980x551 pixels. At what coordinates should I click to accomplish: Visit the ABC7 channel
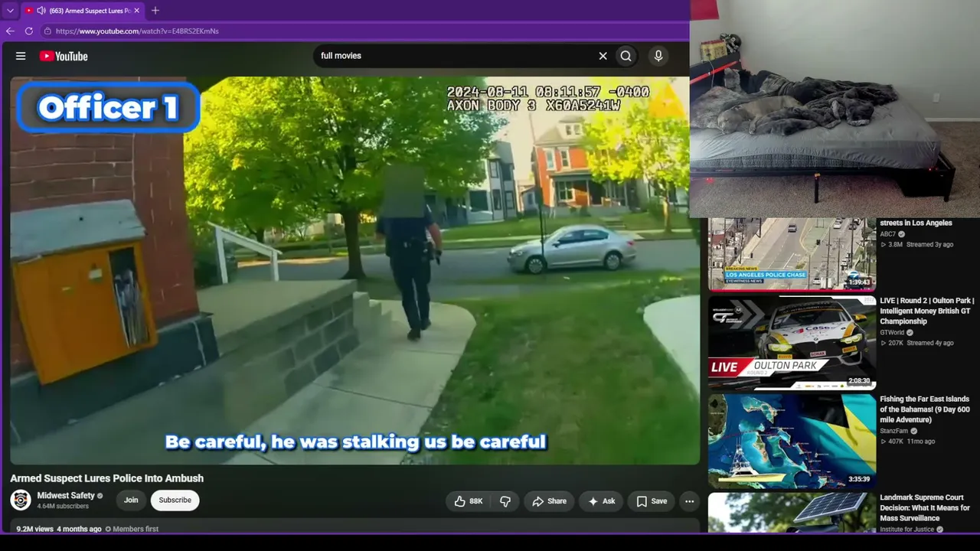(x=887, y=234)
